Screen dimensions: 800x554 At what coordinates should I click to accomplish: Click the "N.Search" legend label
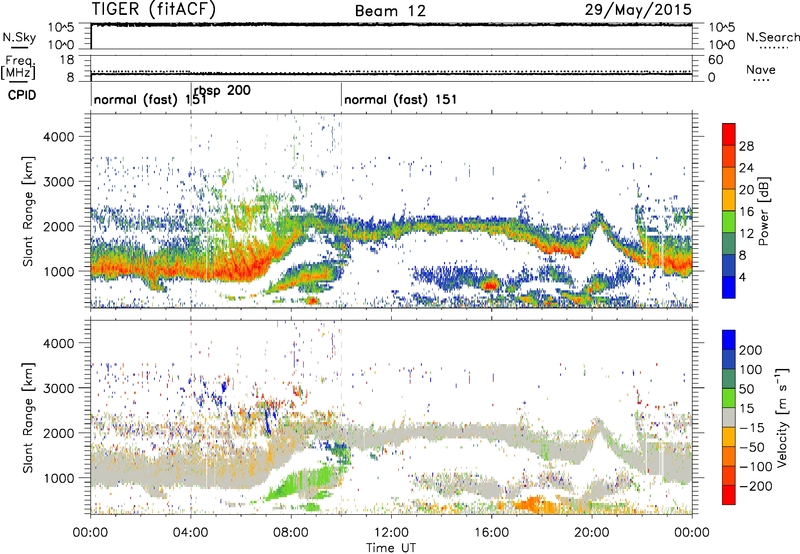(x=772, y=37)
